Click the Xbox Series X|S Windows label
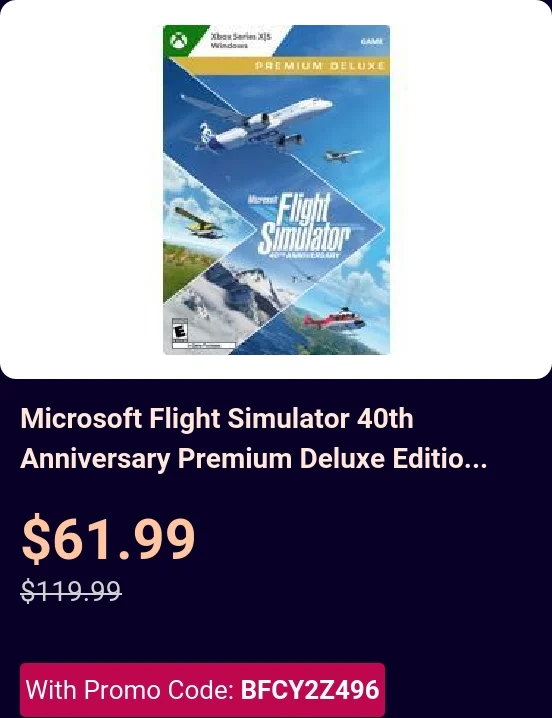This screenshot has width=552, height=718. click(240, 41)
